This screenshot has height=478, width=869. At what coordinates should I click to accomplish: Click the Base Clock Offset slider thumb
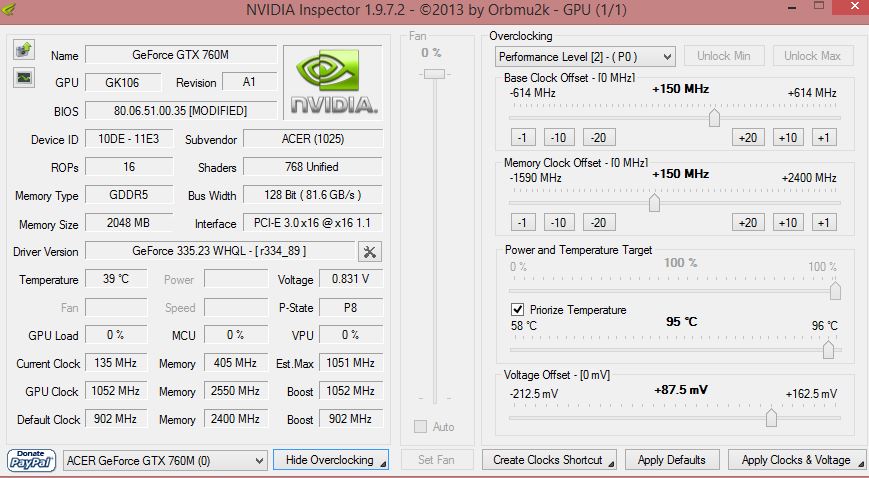click(714, 118)
